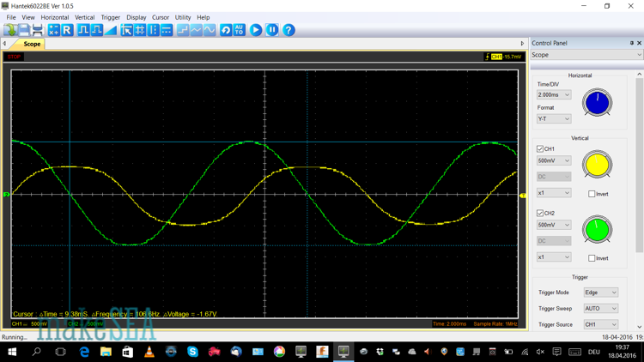Open the Trigger Mode Edge dropdown
This screenshot has height=362, width=644.
[601, 293]
